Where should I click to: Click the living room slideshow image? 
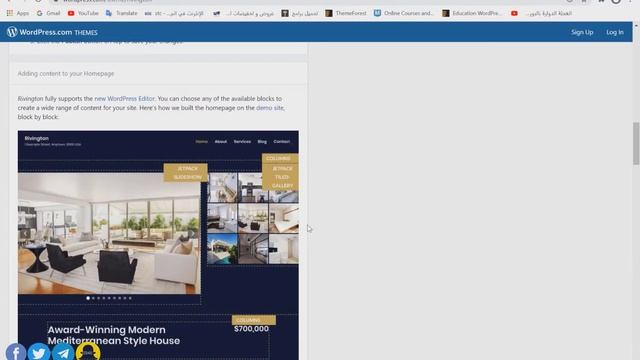pyautogui.click(x=109, y=233)
